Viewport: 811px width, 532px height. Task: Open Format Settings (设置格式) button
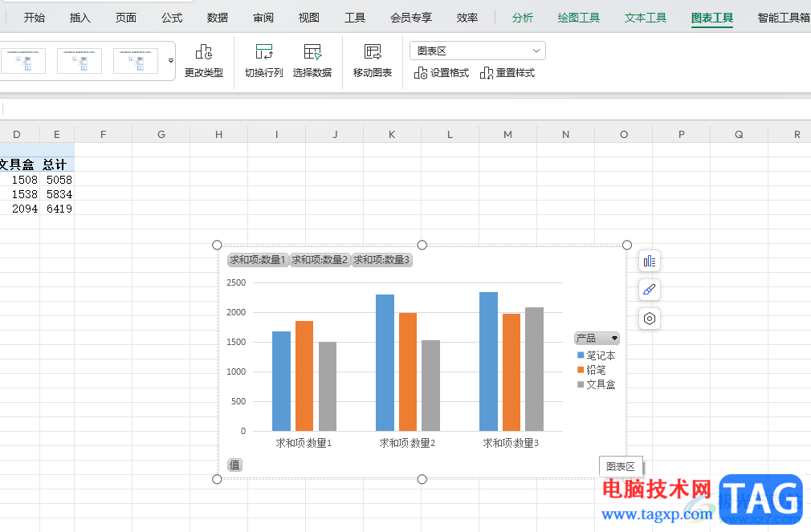[x=441, y=73]
